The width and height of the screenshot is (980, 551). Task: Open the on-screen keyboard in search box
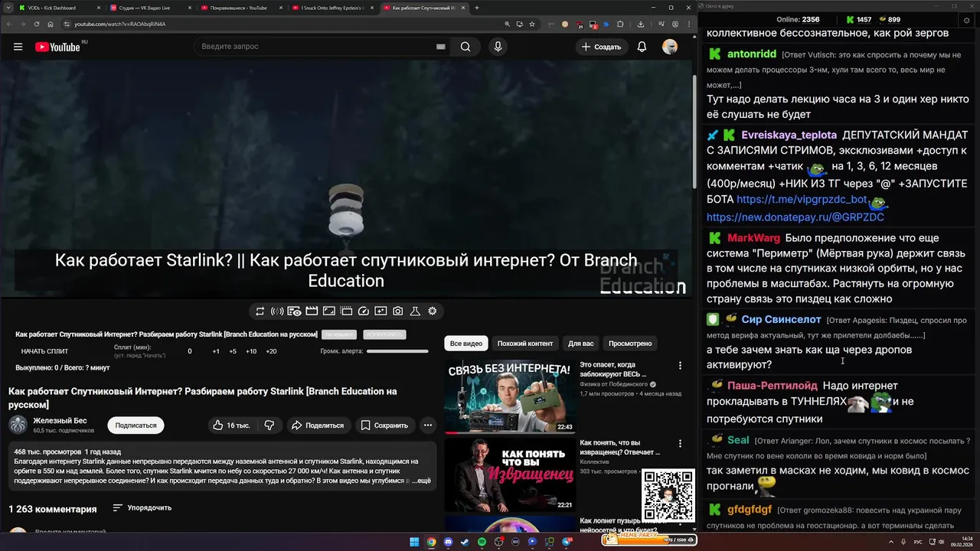pos(440,47)
